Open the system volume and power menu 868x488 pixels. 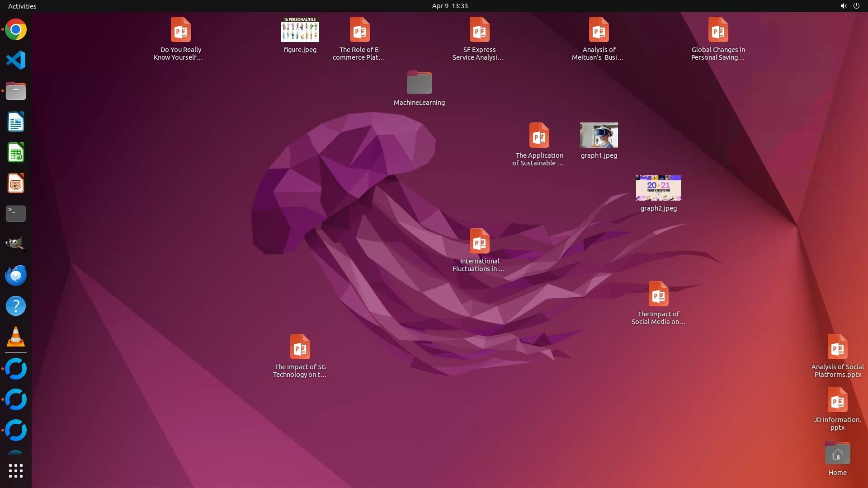[x=849, y=6]
